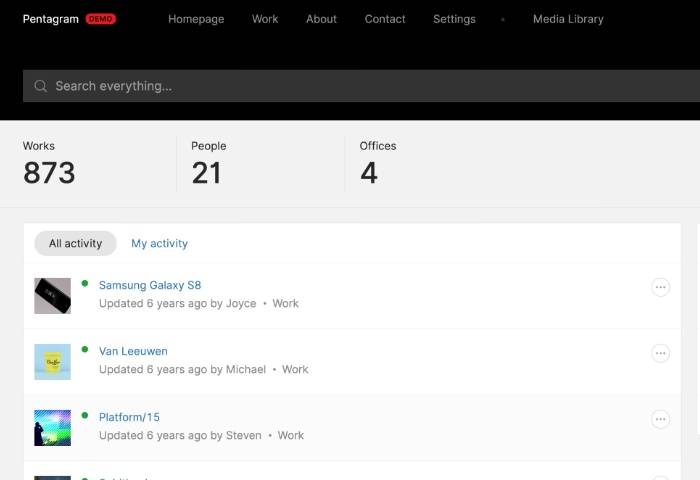Open the Samsung Galaxy S8 work
Image resolution: width=700 pixels, height=480 pixels.
(150, 285)
